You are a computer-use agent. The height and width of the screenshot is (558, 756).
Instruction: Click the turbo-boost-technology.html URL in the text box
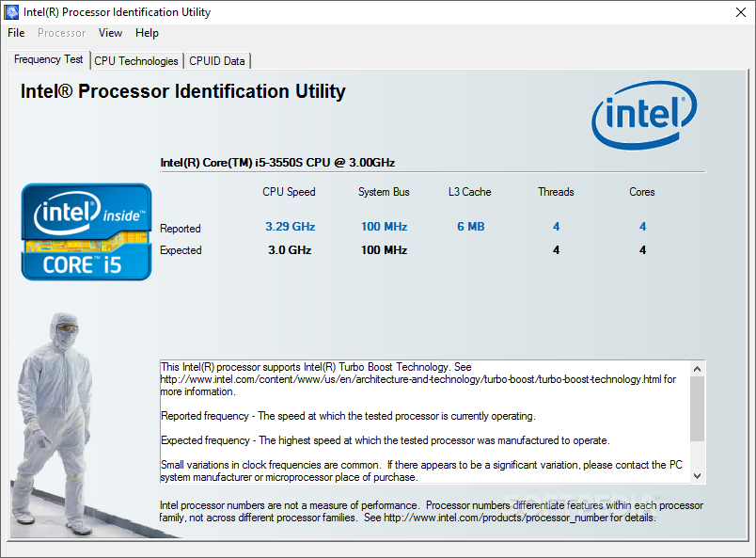pyautogui.click(x=411, y=379)
